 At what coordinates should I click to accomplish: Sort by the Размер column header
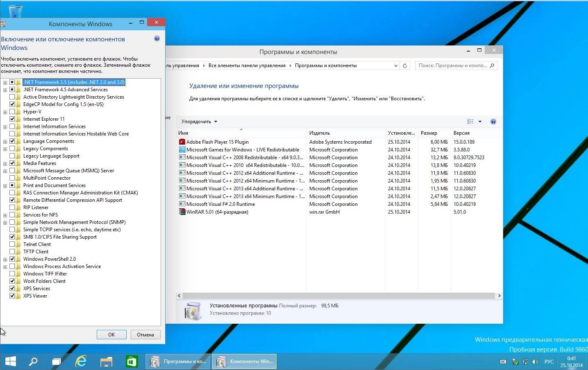(434, 133)
